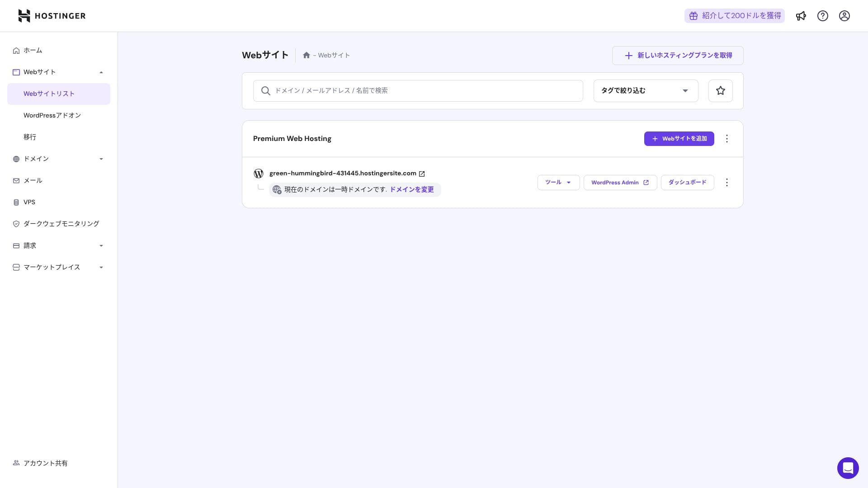868x488 pixels.
Task: Open the live chat bubble
Action: (848, 468)
